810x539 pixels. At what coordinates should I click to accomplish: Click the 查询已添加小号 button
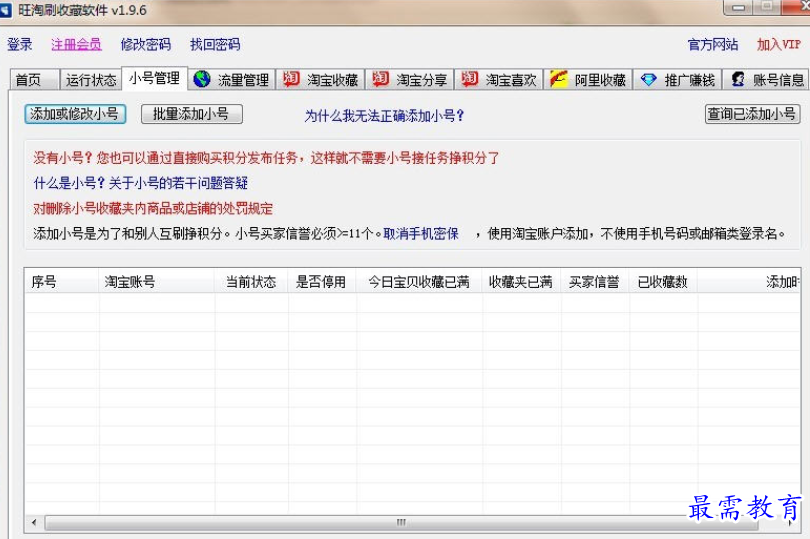tap(752, 114)
